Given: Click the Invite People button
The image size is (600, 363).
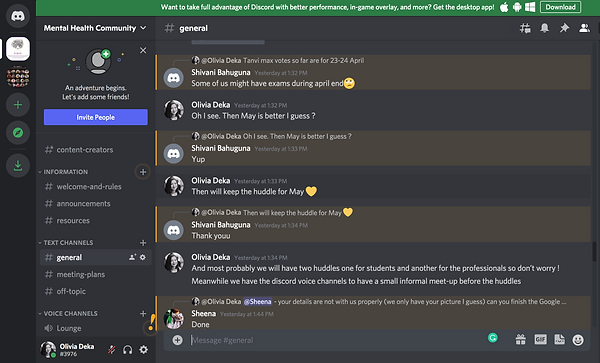Looking at the screenshot, I should (96, 117).
